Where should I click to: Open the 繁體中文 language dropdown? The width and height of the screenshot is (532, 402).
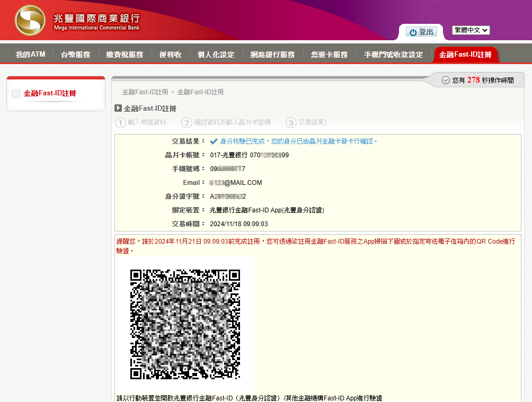point(471,30)
